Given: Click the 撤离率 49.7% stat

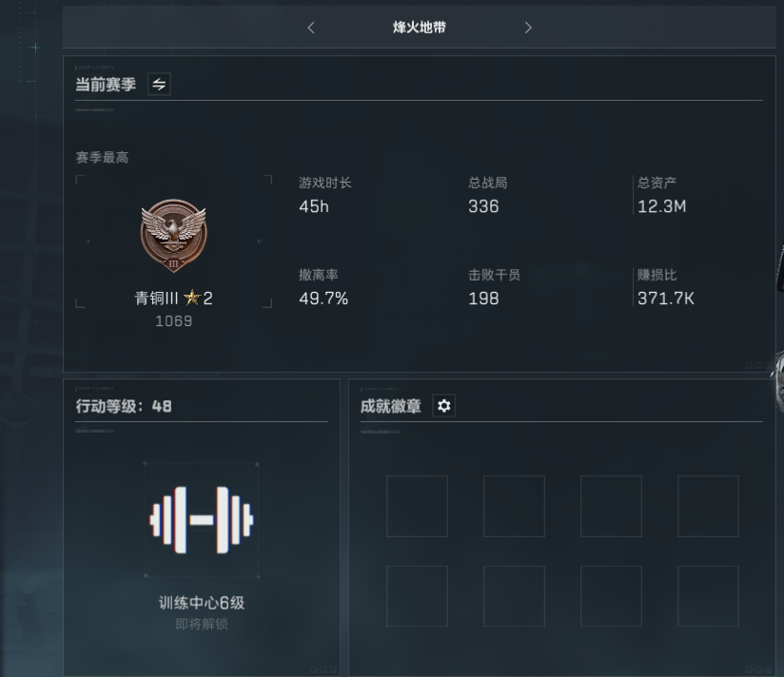Looking at the screenshot, I should click(x=323, y=288).
